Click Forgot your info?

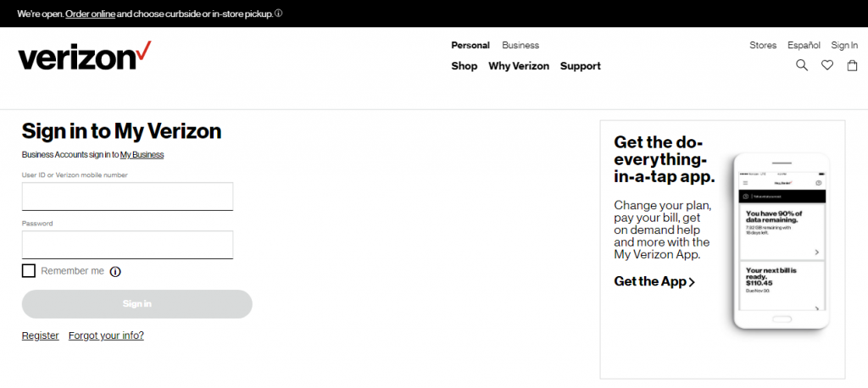coord(106,335)
